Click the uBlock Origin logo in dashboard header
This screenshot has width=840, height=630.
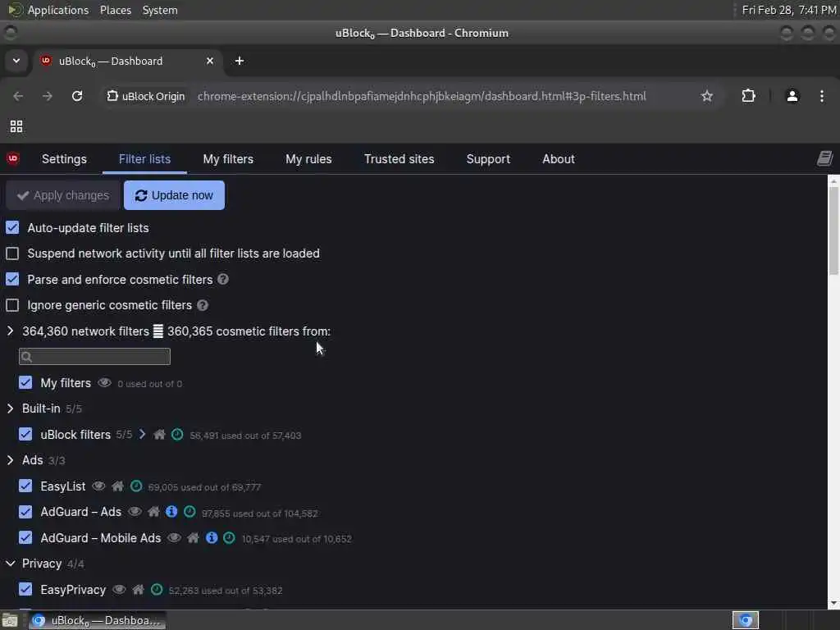13,158
